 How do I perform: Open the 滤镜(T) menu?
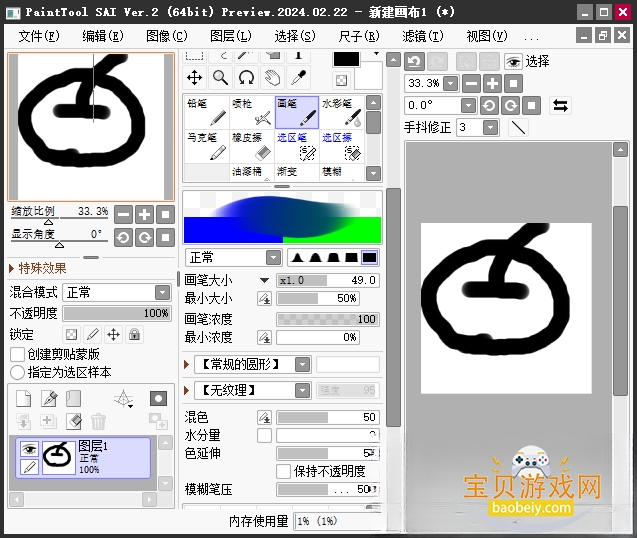[422, 36]
